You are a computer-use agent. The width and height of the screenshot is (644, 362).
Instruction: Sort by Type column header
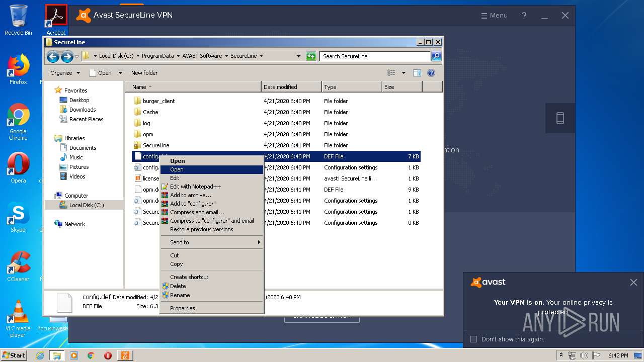point(352,87)
